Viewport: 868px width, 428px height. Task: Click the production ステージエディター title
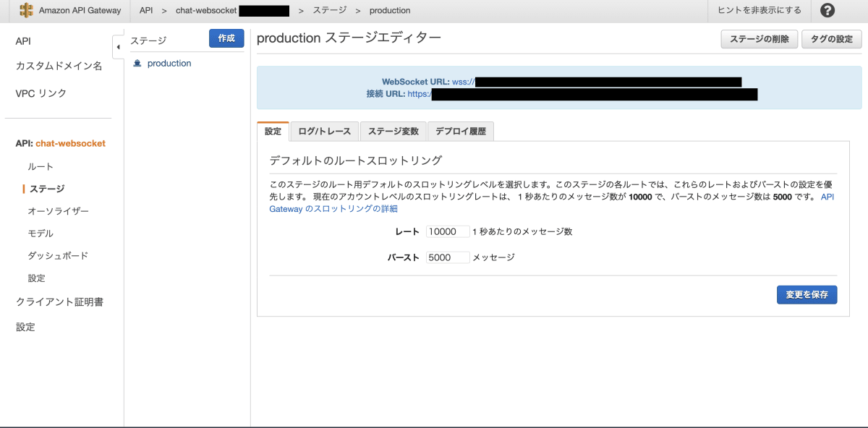coord(349,38)
